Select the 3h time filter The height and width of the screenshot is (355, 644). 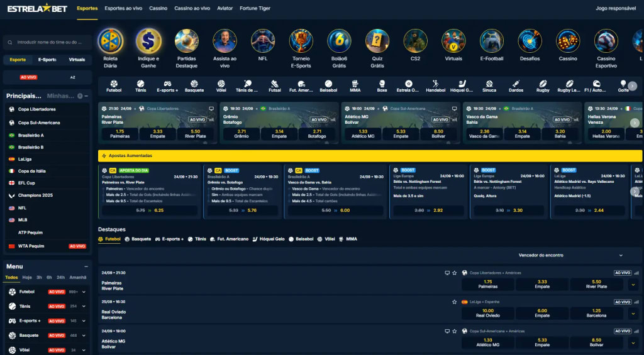coord(39,278)
